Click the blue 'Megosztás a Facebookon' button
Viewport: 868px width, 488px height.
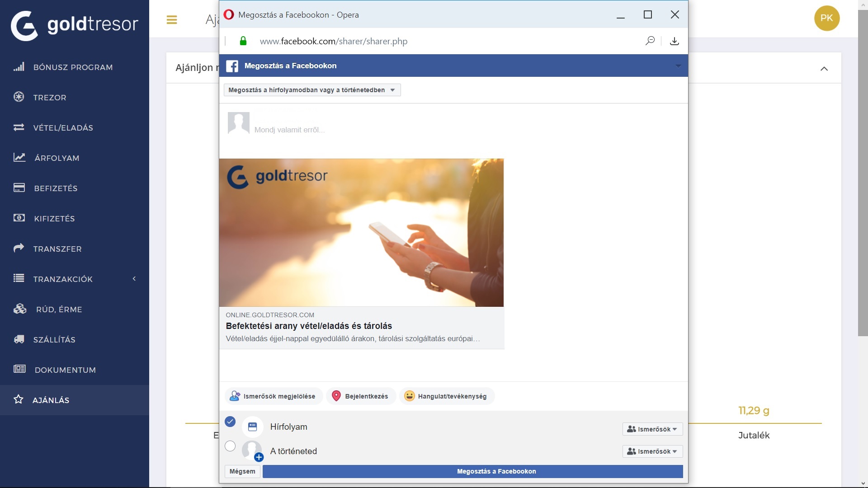473,471
